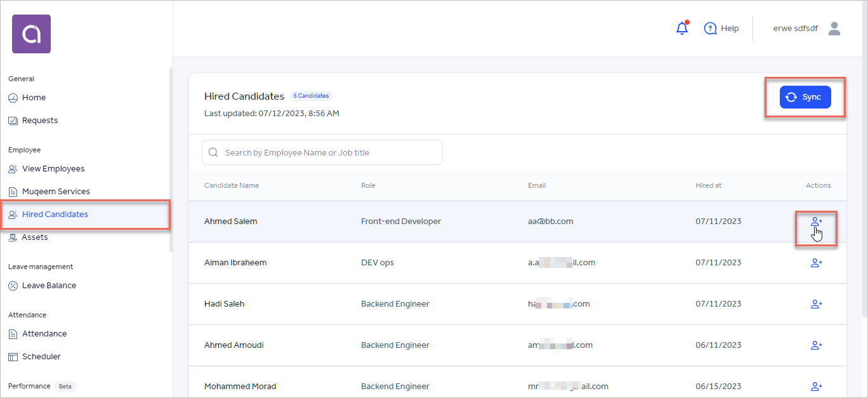Click the Attendance sidebar icon
The height and width of the screenshot is (398, 868).
click(x=13, y=333)
